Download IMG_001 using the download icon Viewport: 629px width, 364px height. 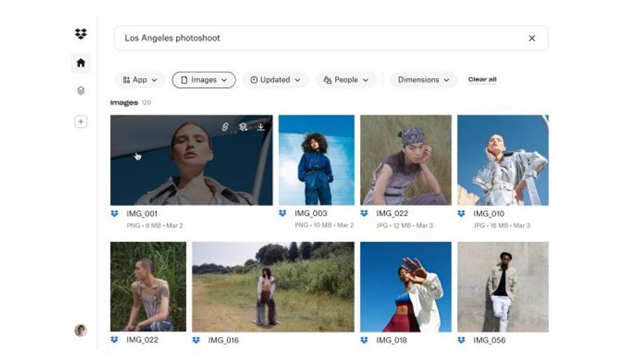point(261,126)
